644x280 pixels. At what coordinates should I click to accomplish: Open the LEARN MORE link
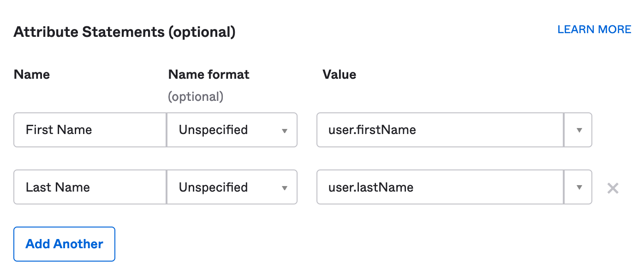point(594,29)
